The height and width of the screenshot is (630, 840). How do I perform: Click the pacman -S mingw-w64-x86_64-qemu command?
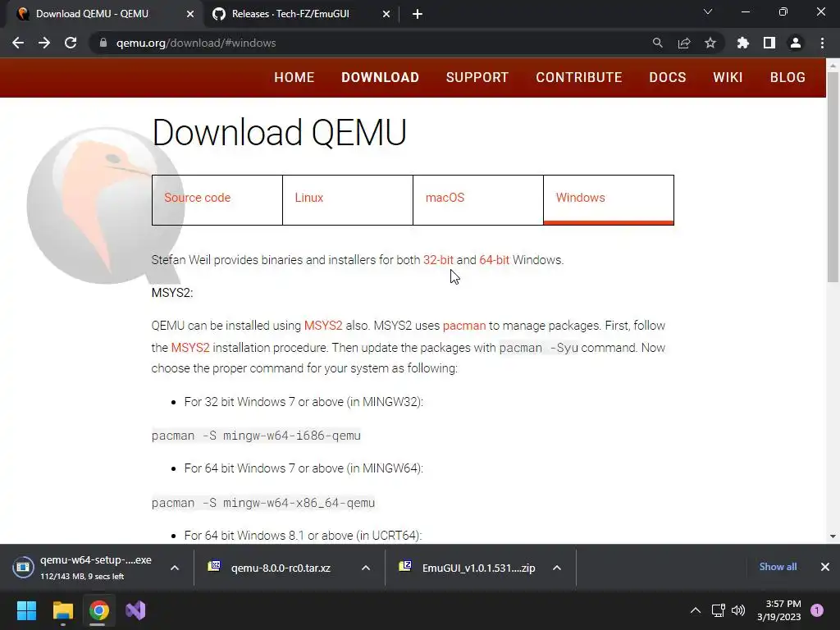coord(263,503)
